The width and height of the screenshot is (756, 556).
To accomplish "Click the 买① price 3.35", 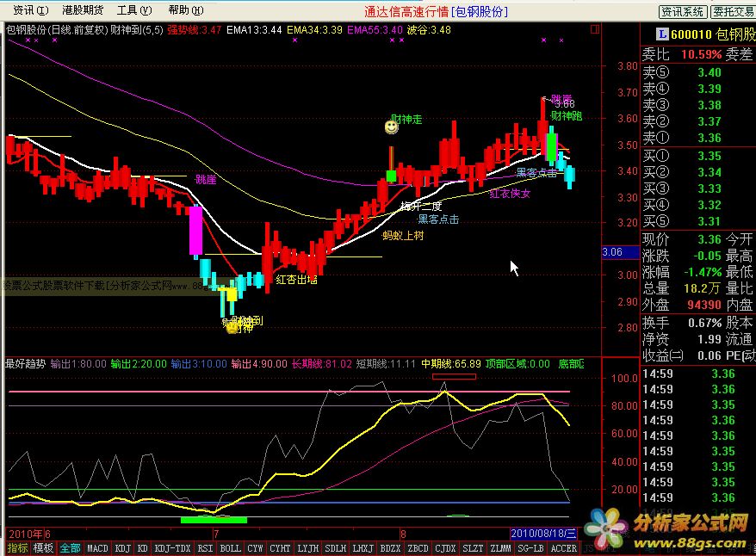I will (x=710, y=156).
